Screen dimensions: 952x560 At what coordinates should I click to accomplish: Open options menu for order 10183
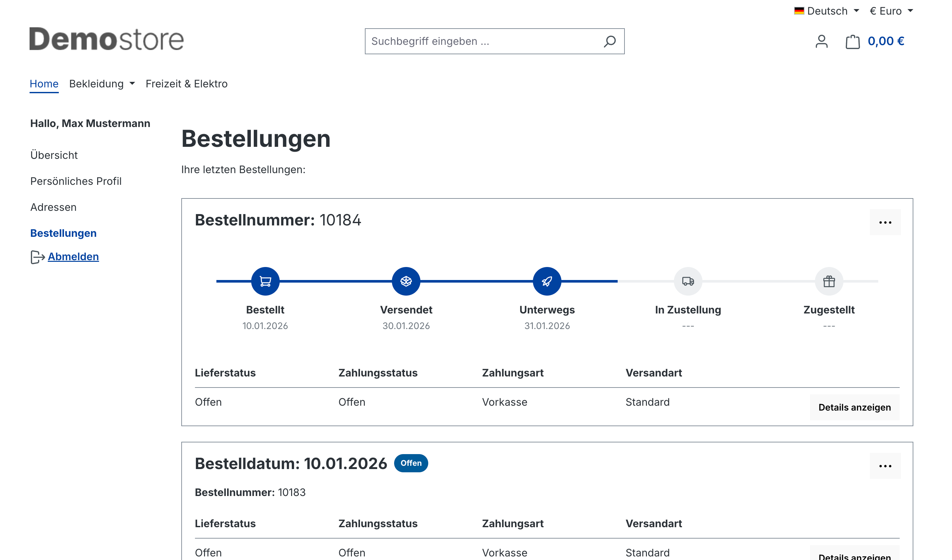coord(885,466)
